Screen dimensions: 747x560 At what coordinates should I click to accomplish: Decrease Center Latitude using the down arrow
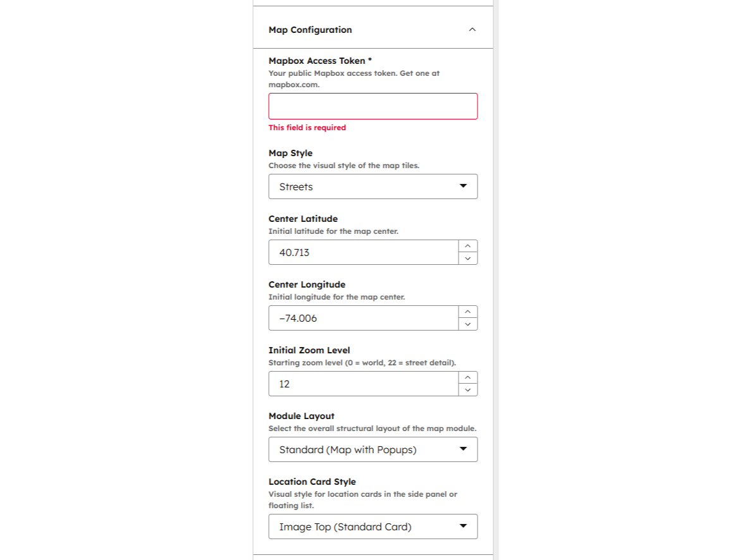[467, 259]
